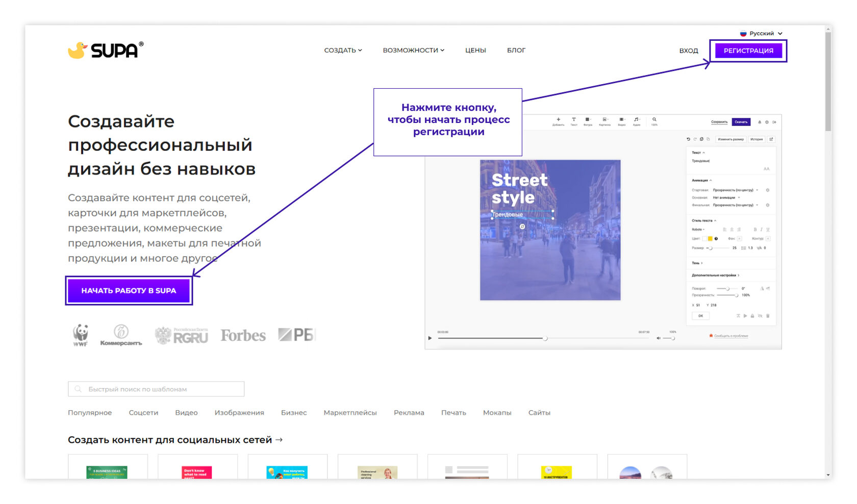
Task: Click the zoom magnifier icon in editor toolbar
Action: pyautogui.click(x=654, y=120)
